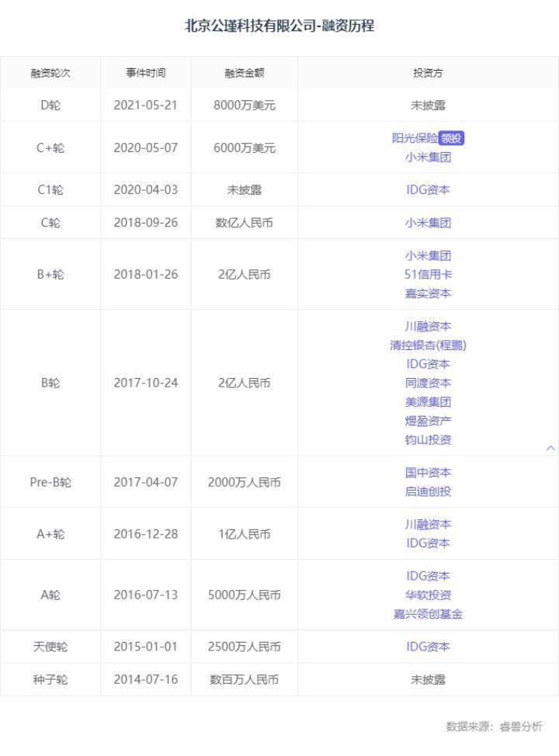Select the amount 5000万人民币
Image resolution: width=559 pixels, height=756 pixels.
(244, 595)
